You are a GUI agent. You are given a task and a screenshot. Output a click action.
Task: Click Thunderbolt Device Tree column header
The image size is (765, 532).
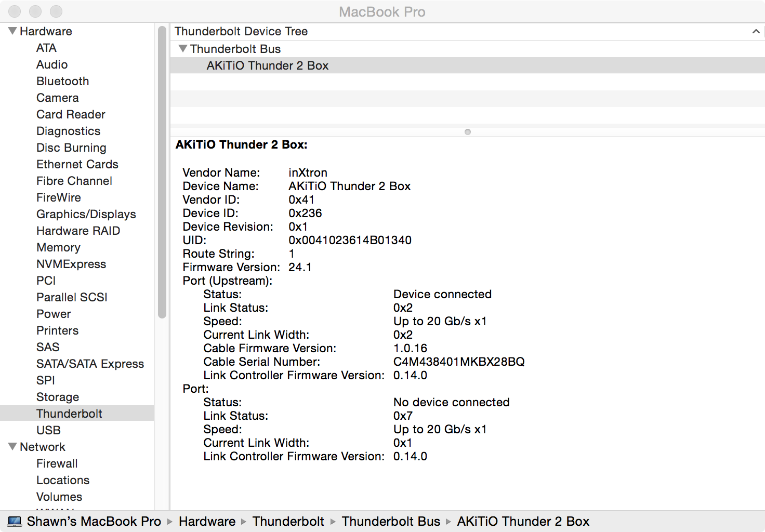coord(468,32)
